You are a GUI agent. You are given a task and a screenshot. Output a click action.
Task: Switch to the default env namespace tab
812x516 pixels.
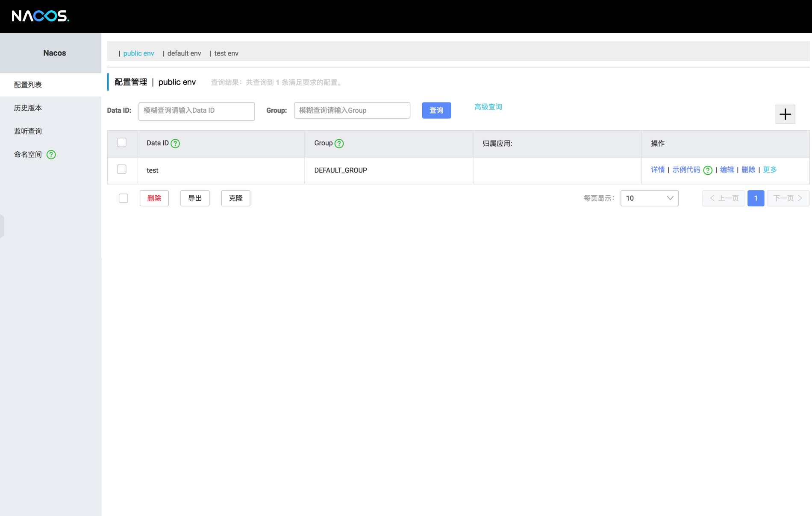pyautogui.click(x=184, y=53)
